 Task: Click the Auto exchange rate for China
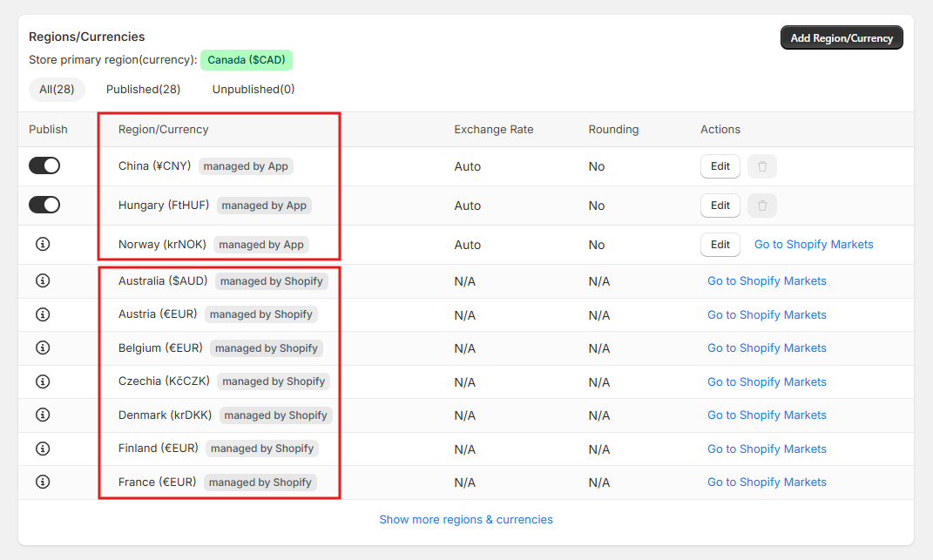point(467,166)
